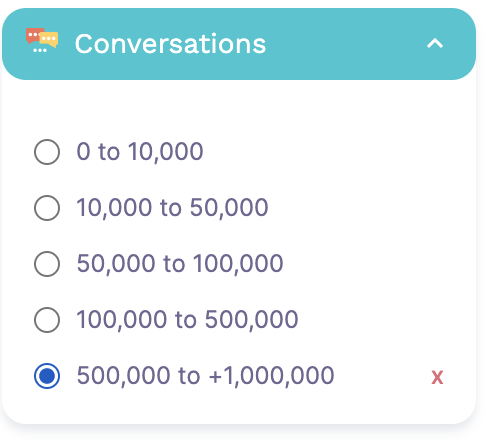Clear the selected range with red x
494x440 pixels.
(437, 377)
